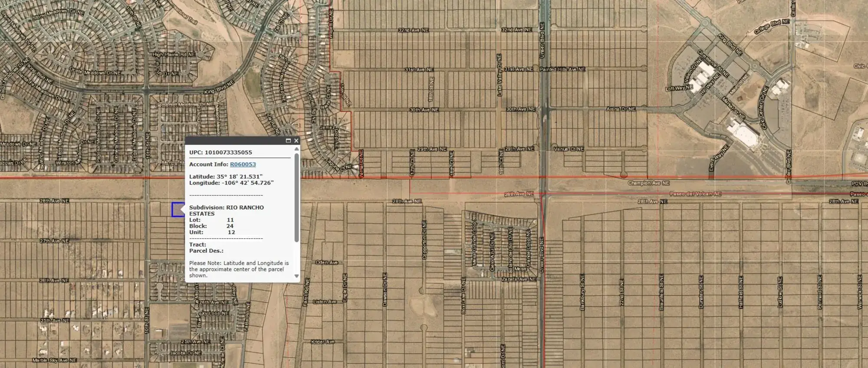Click the popup scrollbar down arrow
The height and width of the screenshot is (368, 868).
coord(297,276)
